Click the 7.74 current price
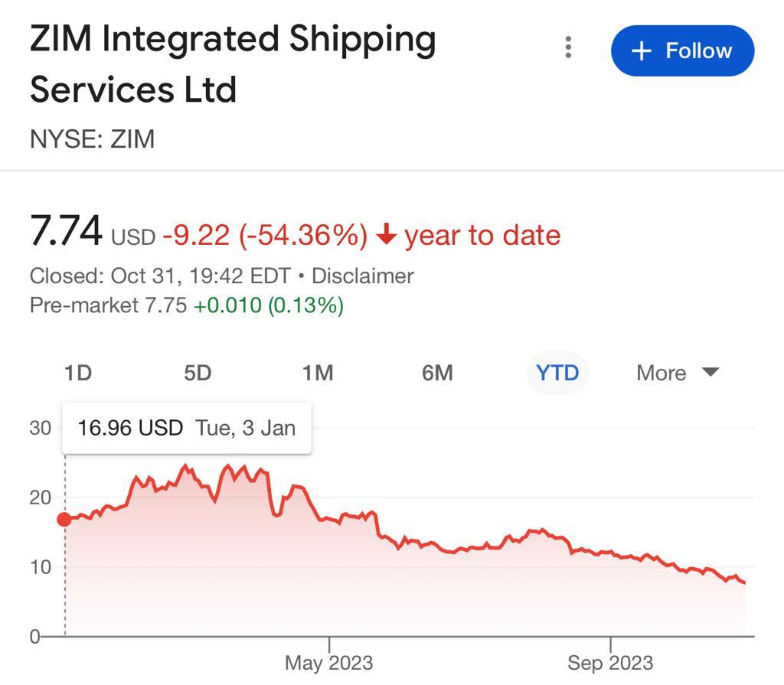Viewport: 784px width, 685px height. (66, 230)
